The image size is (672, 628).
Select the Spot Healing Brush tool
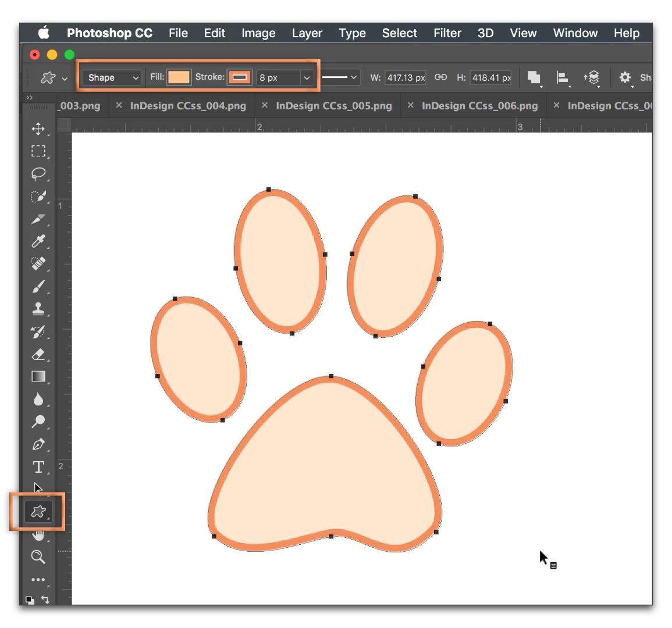point(38,263)
